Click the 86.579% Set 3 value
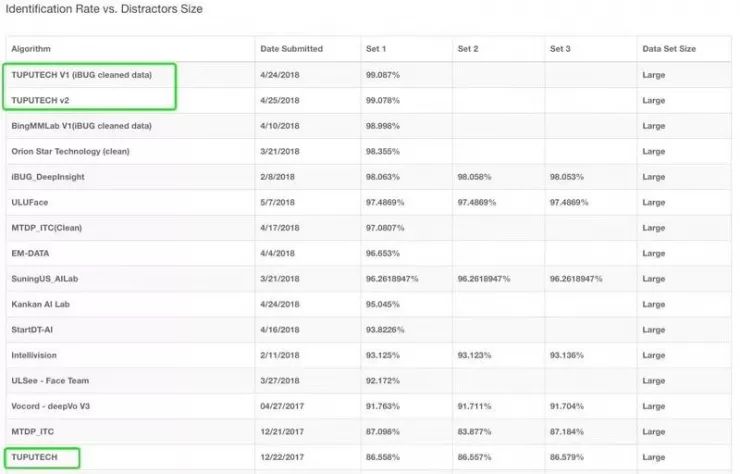Image resolution: width=740 pixels, height=474 pixels. coord(567,457)
